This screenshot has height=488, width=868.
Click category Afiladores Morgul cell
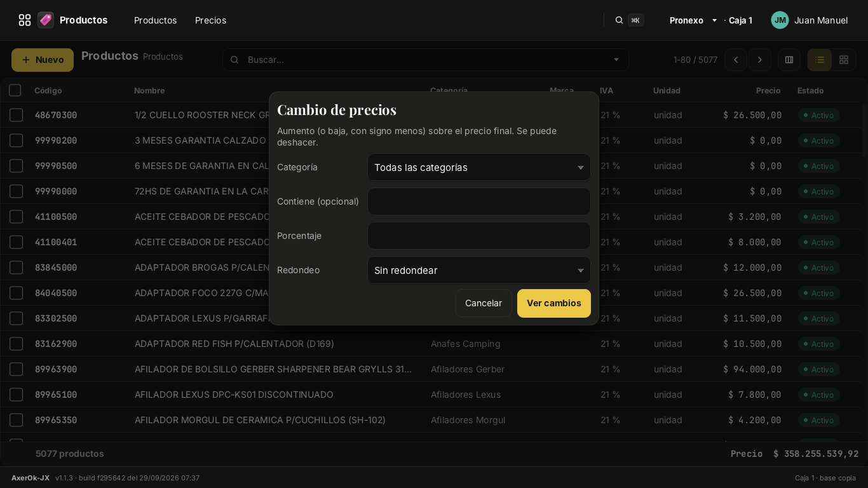[468, 420]
